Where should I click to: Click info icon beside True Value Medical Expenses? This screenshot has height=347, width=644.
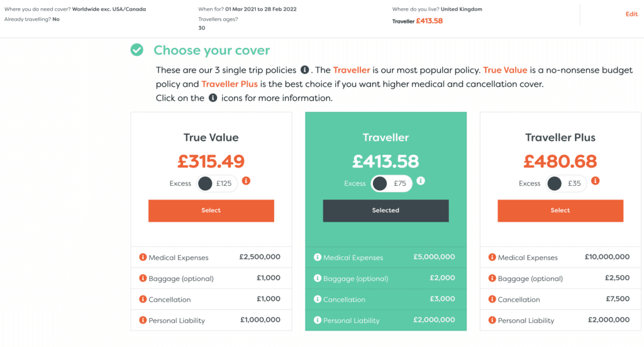click(x=143, y=257)
